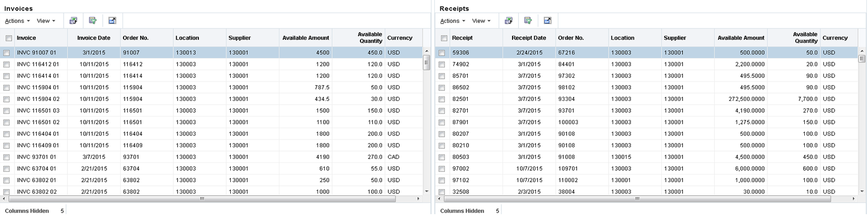Viewport: 868px width, 217px height.
Task: Sort receipts by Receipt Date column
Action: 529,38
